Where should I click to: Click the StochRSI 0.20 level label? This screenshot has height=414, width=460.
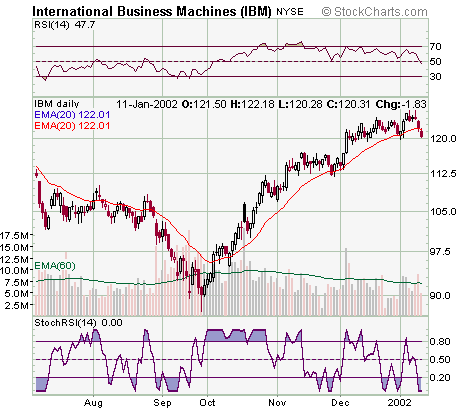(x=440, y=378)
